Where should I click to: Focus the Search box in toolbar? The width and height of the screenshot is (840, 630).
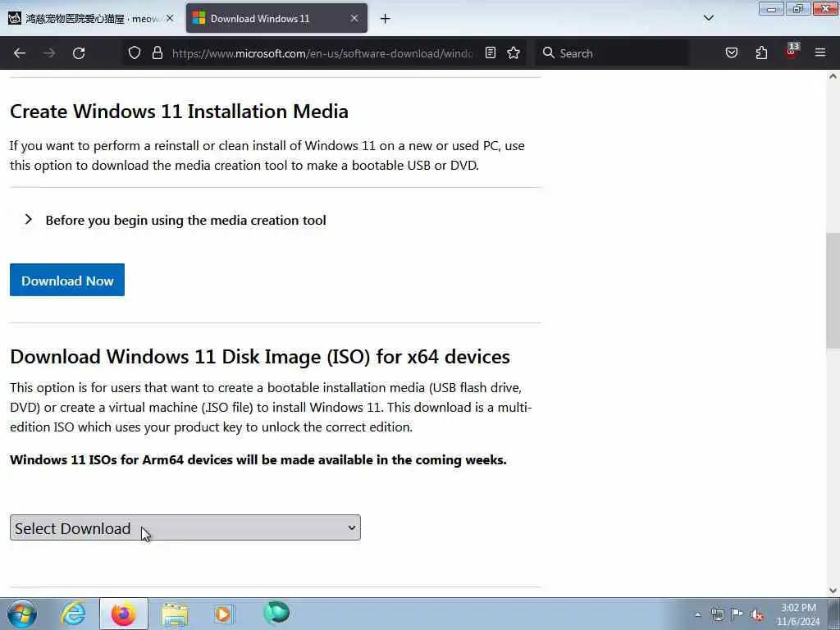[612, 53]
